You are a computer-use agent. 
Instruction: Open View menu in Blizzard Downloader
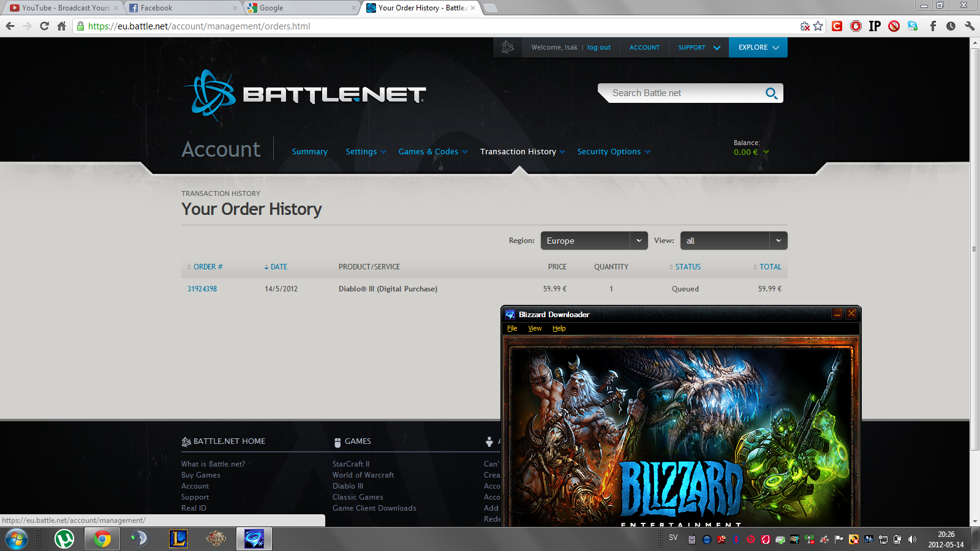click(x=535, y=328)
